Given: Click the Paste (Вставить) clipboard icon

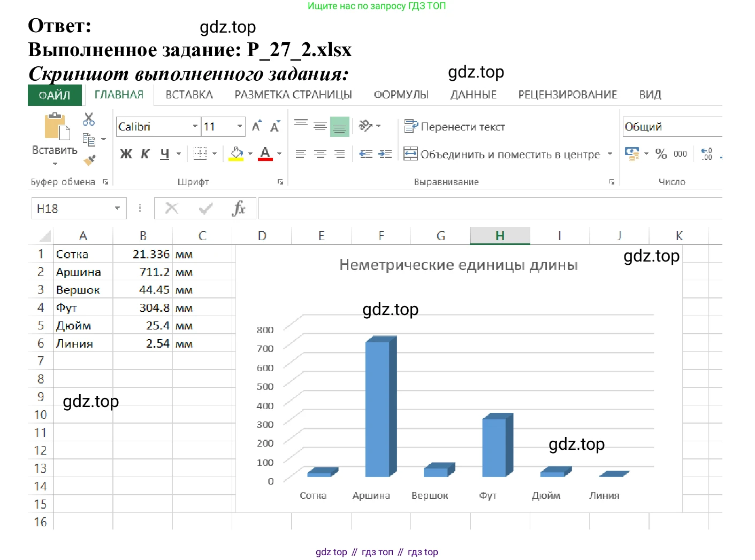Looking at the screenshot, I should pyautogui.click(x=57, y=127).
